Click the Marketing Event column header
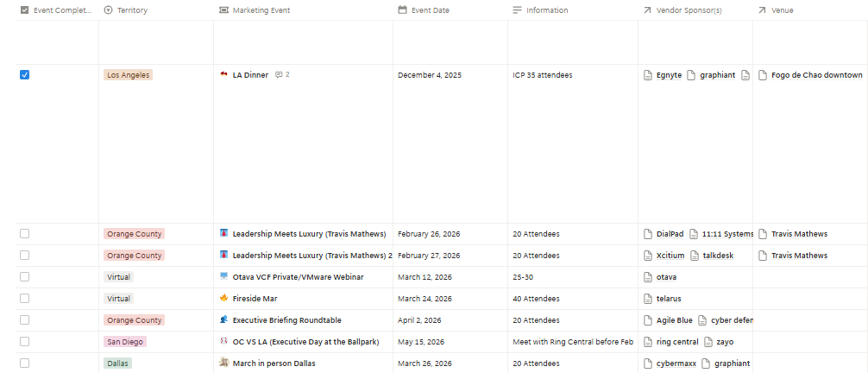 [x=261, y=10]
